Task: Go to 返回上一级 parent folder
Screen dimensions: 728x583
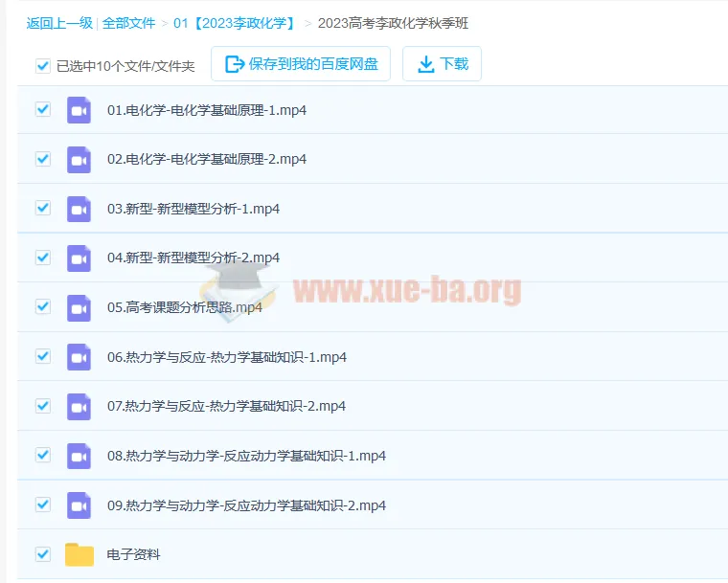Action: [59, 23]
